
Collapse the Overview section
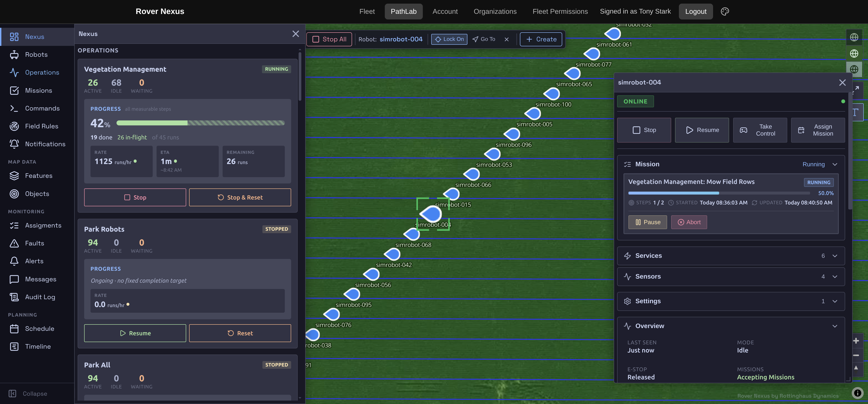pyautogui.click(x=835, y=326)
